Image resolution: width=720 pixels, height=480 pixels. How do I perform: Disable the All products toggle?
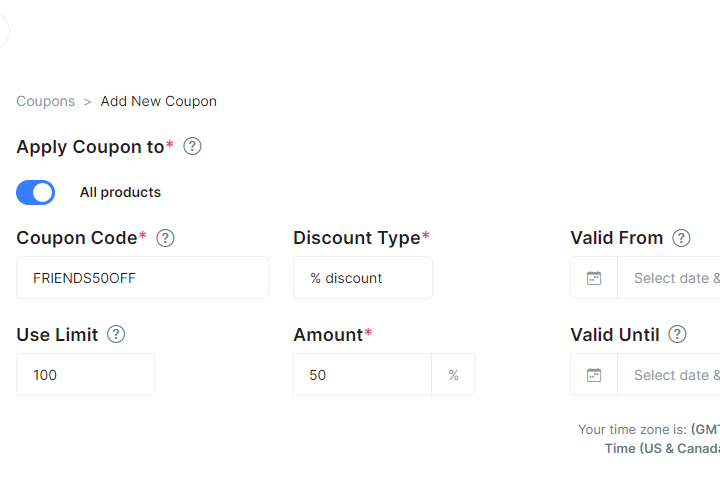36,192
